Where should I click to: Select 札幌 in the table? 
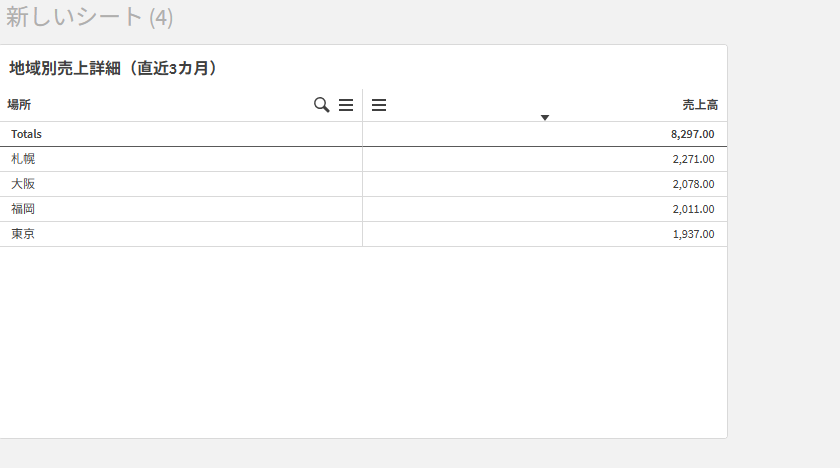click(23, 159)
